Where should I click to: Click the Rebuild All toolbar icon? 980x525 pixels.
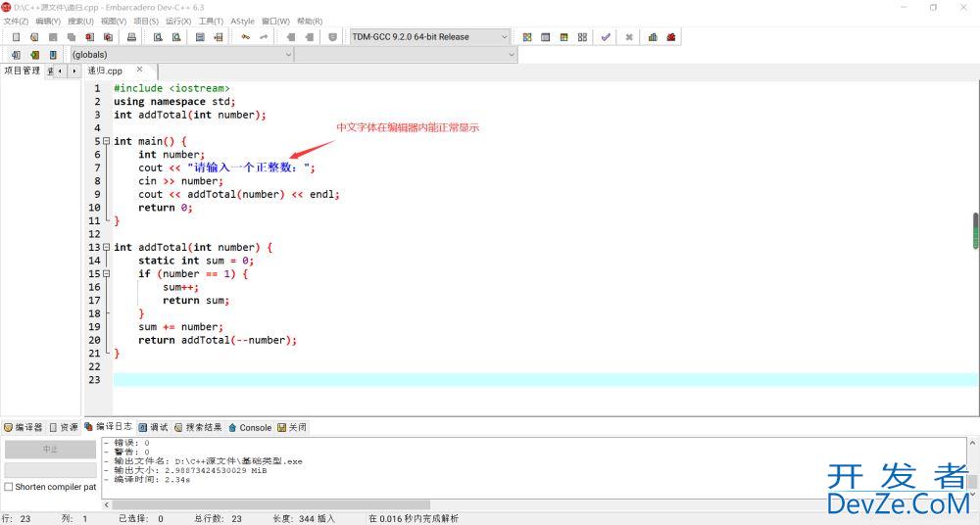coord(582,37)
